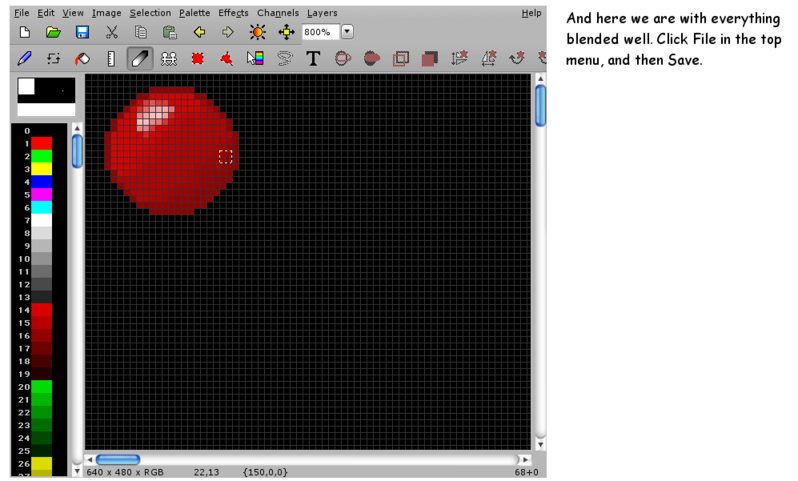This screenshot has width=798, height=481.
Task: Click the Help menu
Action: click(x=531, y=13)
